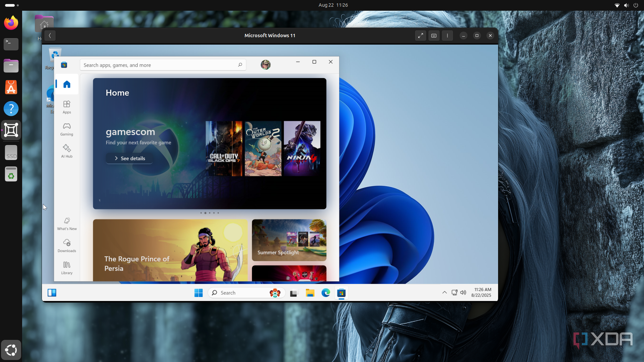Focus the Store search apps field
This screenshot has height=362, width=644.
163,65
